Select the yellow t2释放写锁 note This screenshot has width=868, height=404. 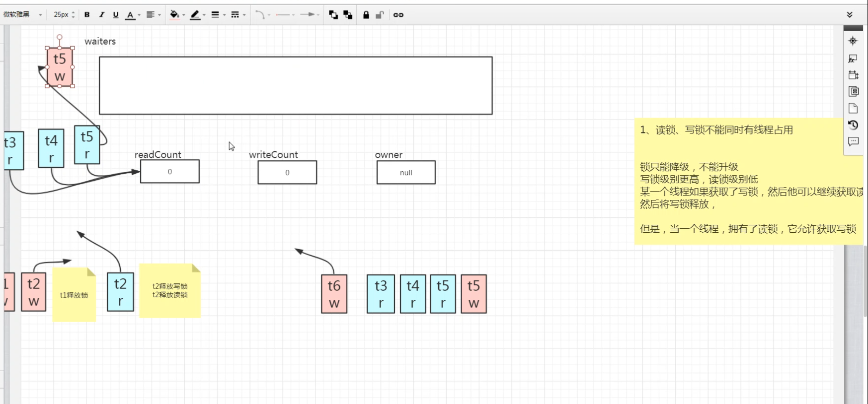(x=170, y=290)
